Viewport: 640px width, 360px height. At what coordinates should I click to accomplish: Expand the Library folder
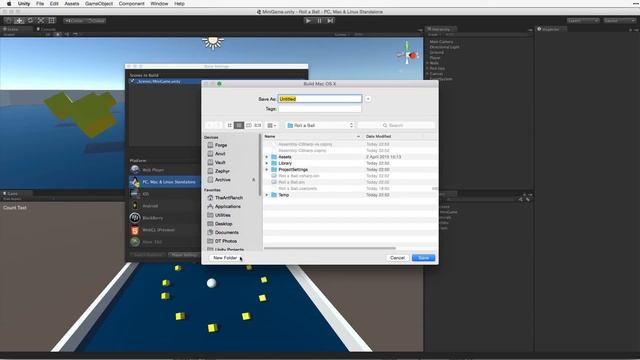267,163
